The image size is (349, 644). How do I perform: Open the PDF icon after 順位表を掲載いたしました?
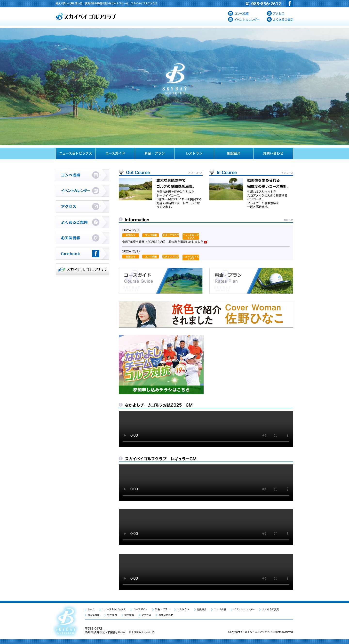[206, 242]
